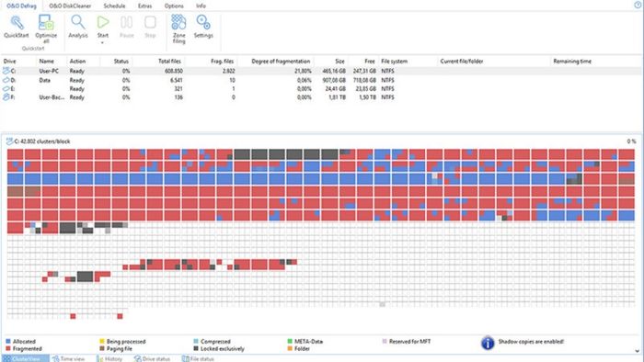Click the green Start defragmentation icon
The image size is (644, 362).
103,22
